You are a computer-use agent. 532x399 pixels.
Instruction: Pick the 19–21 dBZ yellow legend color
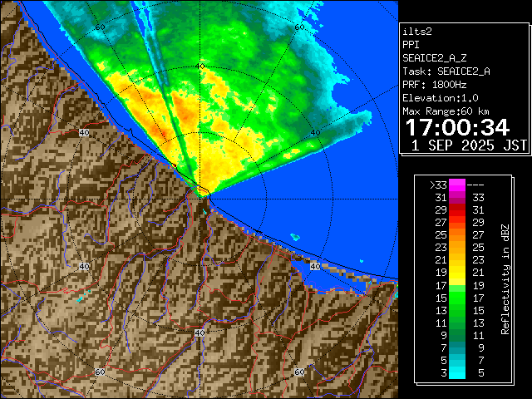pos(456,272)
